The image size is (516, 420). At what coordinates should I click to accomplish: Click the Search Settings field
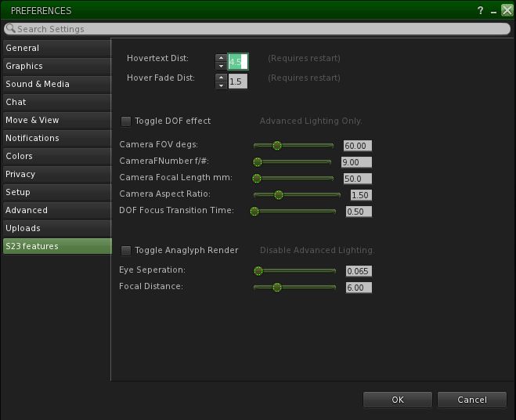point(258,29)
